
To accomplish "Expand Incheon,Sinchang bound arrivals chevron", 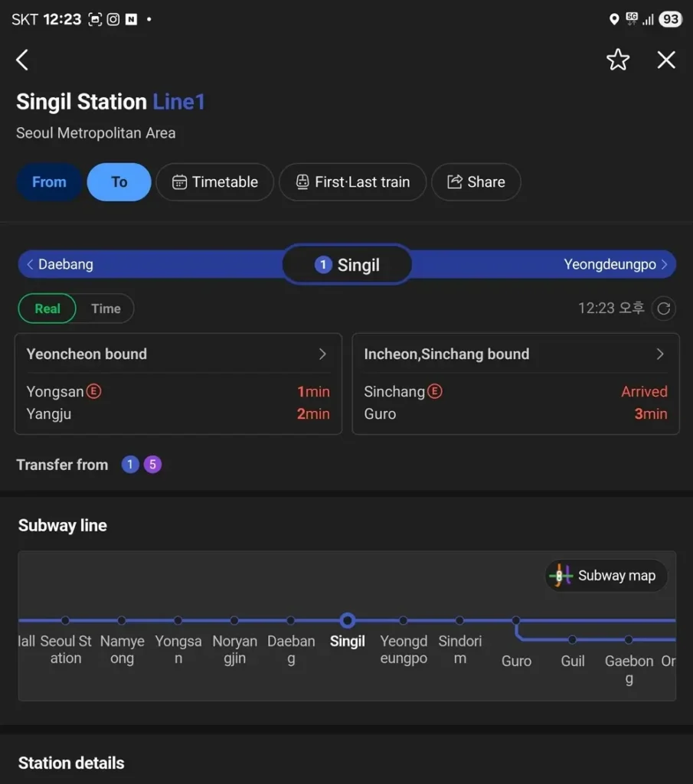I will [660, 354].
